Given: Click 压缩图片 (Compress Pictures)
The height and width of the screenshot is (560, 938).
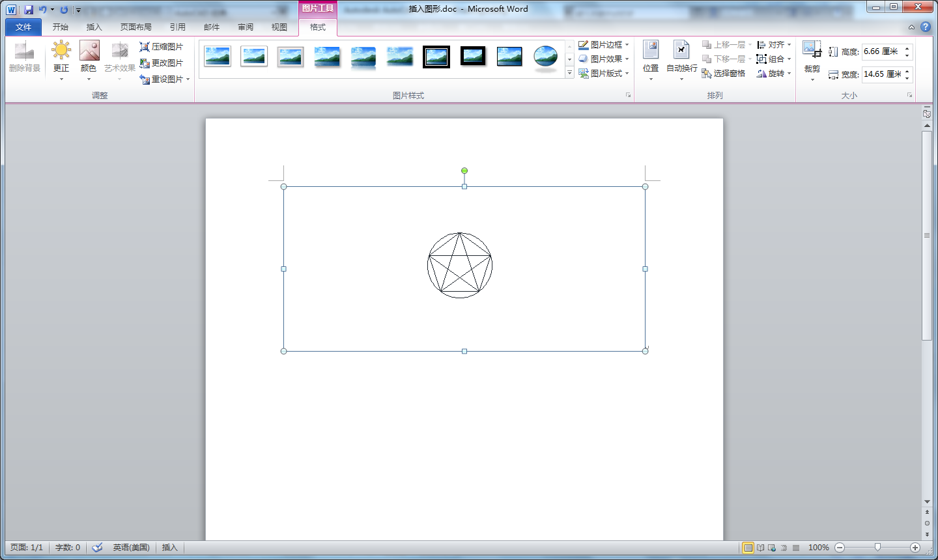Looking at the screenshot, I should click(x=162, y=47).
